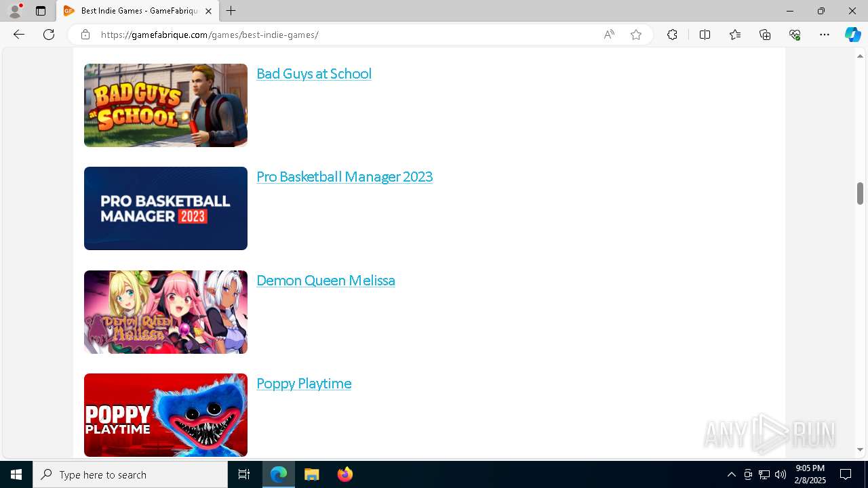Open the volume control icon
This screenshot has width=868, height=488.
781,474
